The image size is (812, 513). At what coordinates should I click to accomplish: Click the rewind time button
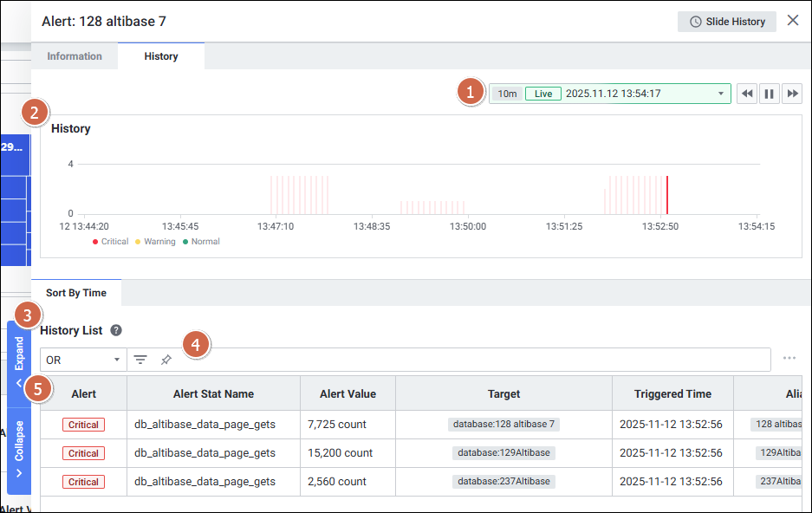747,94
